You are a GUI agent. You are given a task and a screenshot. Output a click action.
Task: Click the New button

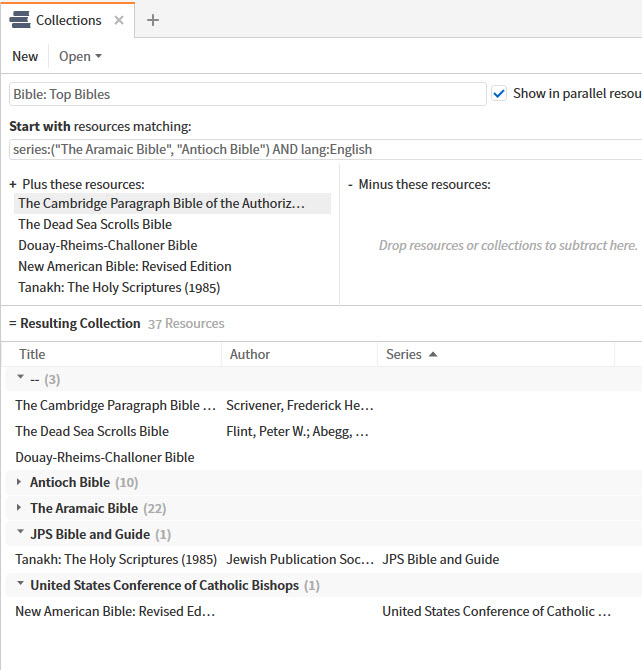(x=25, y=57)
